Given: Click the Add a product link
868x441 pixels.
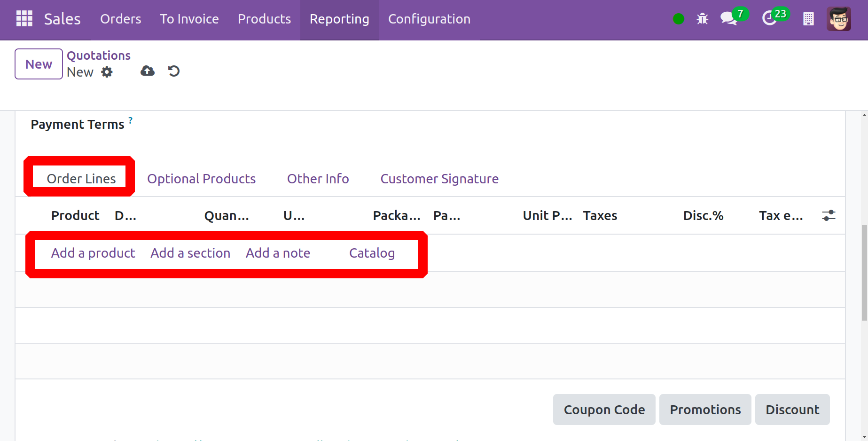Looking at the screenshot, I should (x=93, y=253).
